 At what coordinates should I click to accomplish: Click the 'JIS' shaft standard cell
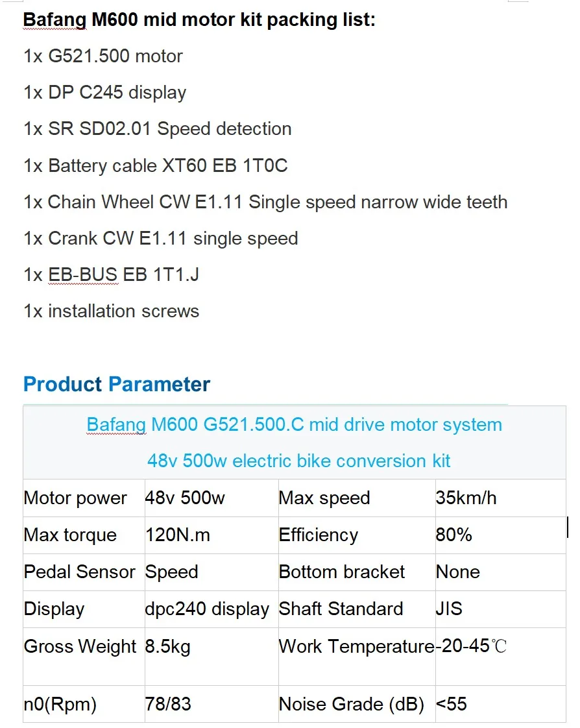click(449, 609)
